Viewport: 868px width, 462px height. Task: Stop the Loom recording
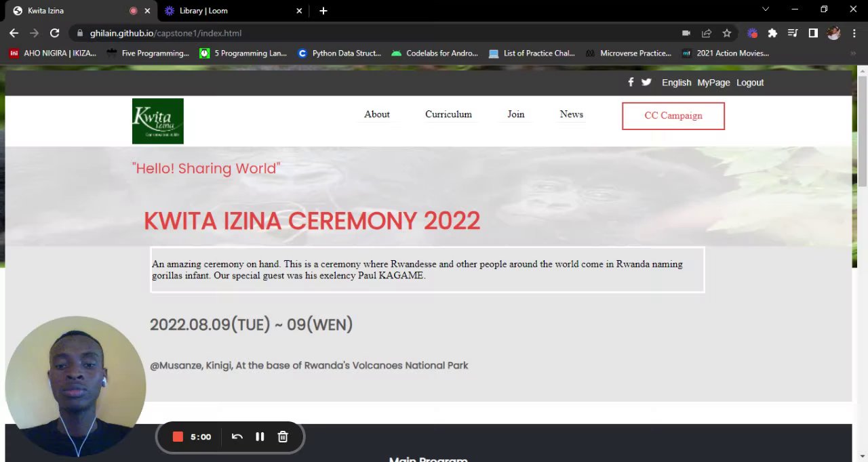tap(178, 437)
